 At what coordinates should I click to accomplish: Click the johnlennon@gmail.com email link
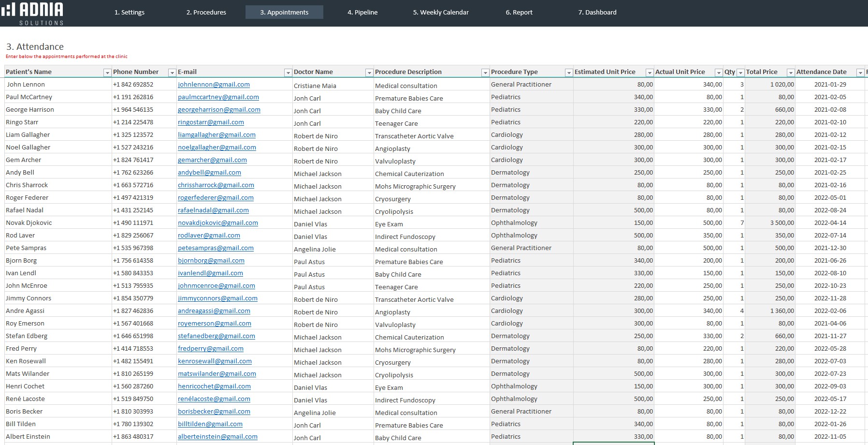point(214,84)
